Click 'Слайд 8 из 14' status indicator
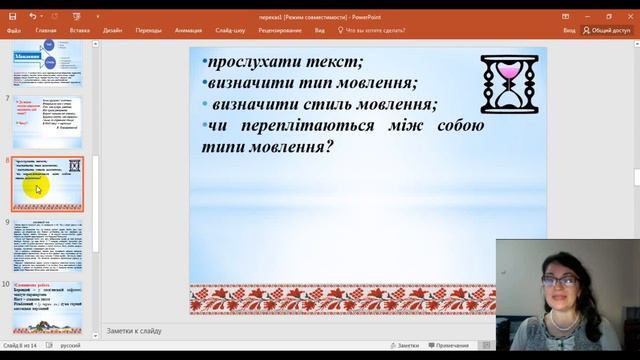Screen dimensions: 640x360 point(20,345)
